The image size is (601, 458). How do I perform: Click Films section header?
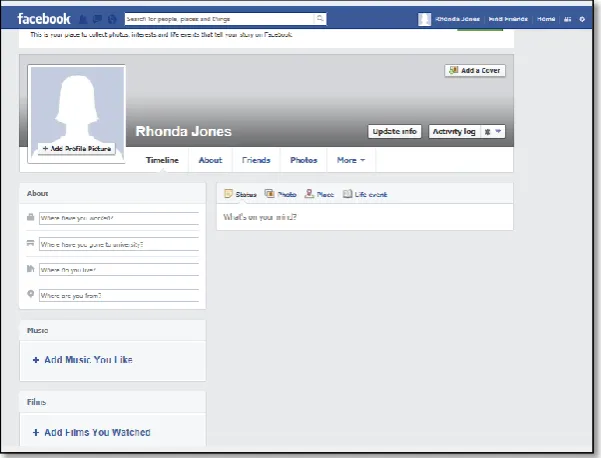[x=36, y=402]
